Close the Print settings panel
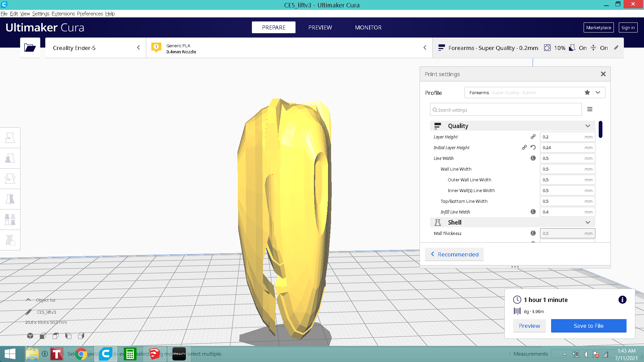 tap(603, 74)
